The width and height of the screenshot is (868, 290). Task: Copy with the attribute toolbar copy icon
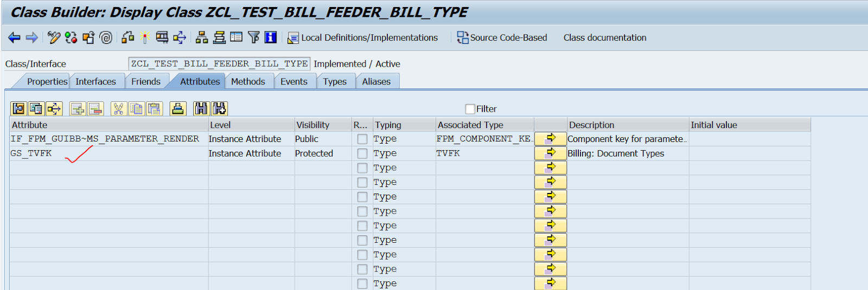pos(137,109)
